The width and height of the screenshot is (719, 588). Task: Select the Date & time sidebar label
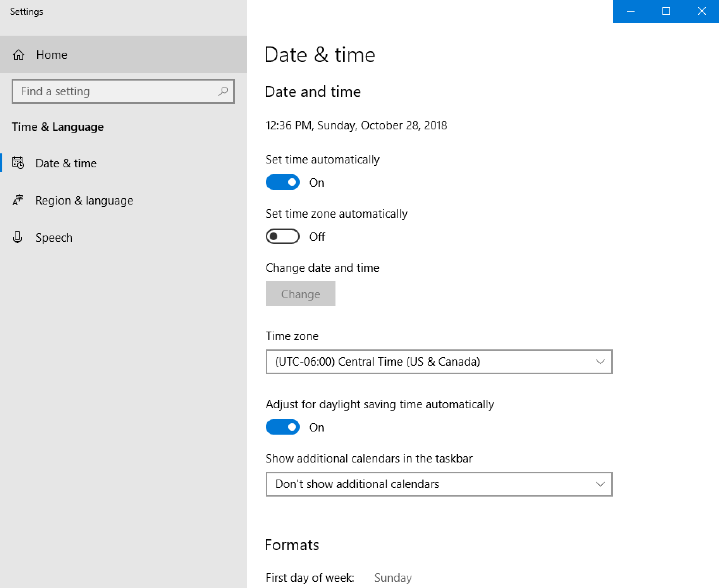[x=66, y=163]
